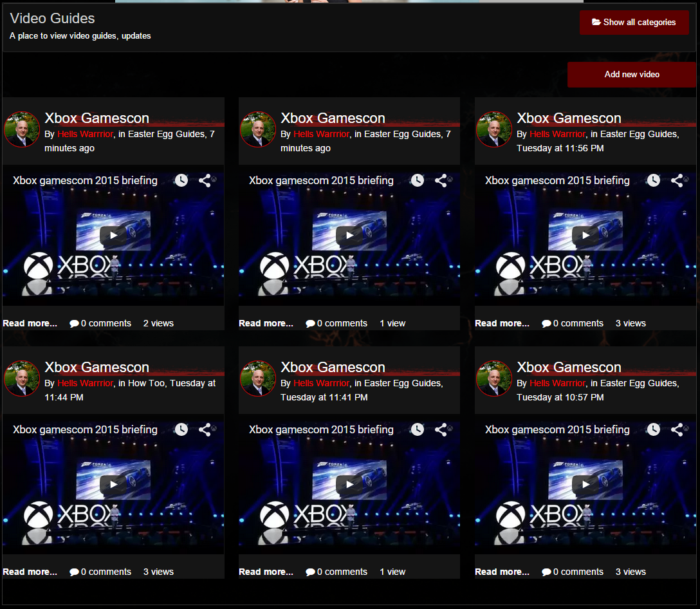Image resolution: width=700 pixels, height=609 pixels.
Task: Play the How Too video from 11:44 PM
Action: (113, 484)
